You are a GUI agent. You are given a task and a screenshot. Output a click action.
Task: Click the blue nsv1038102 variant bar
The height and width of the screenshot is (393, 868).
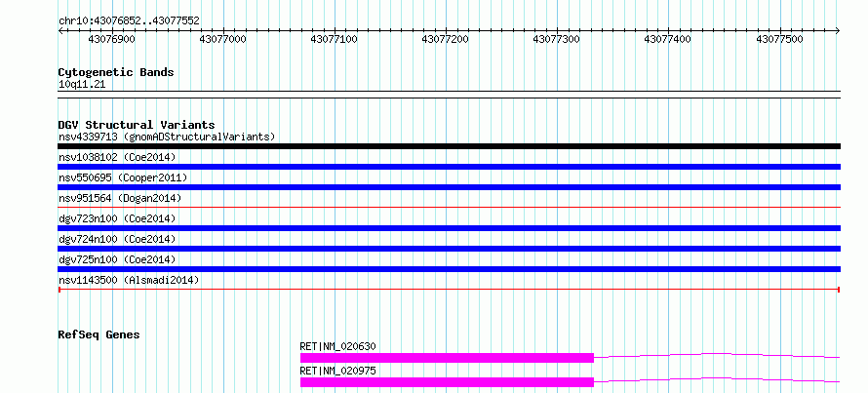coord(449,167)
